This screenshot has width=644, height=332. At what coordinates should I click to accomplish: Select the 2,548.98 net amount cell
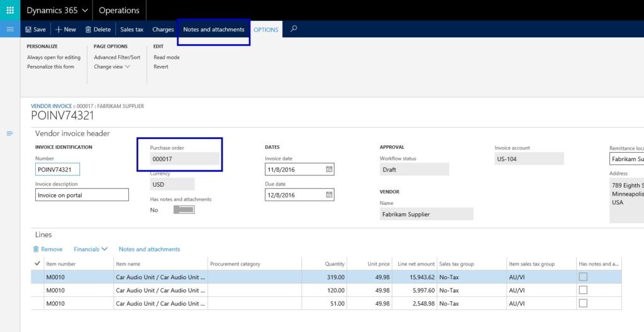(x=414, y=303)
